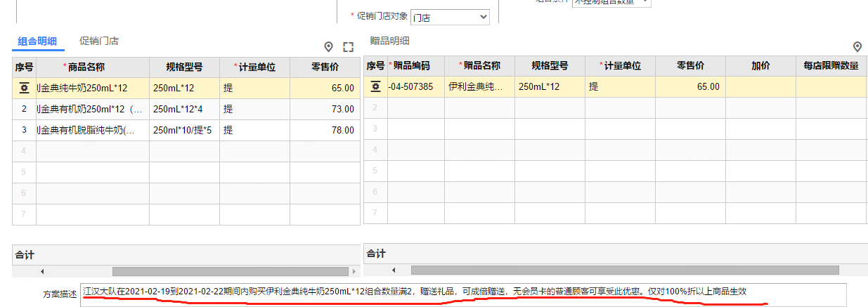Click row number 2 in 组合明细 table
Screen dimensions: 868x307
(x=24, y=110)
